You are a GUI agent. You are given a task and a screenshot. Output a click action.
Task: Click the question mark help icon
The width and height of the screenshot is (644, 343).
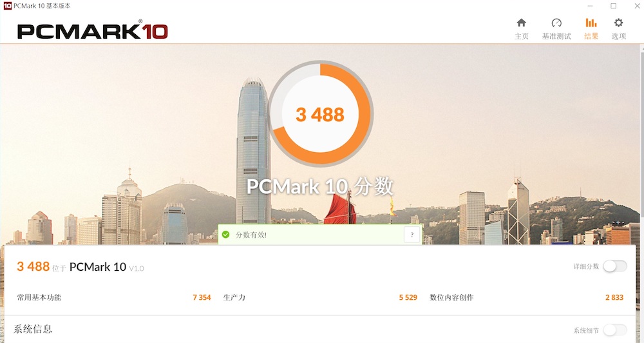coord(412,235)
